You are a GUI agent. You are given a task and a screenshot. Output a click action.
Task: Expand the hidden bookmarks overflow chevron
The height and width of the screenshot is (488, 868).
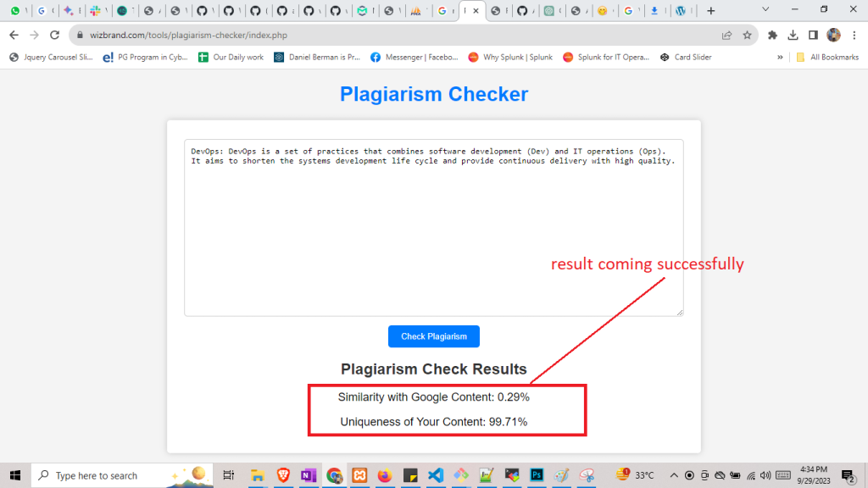click(x=780, y=58)
